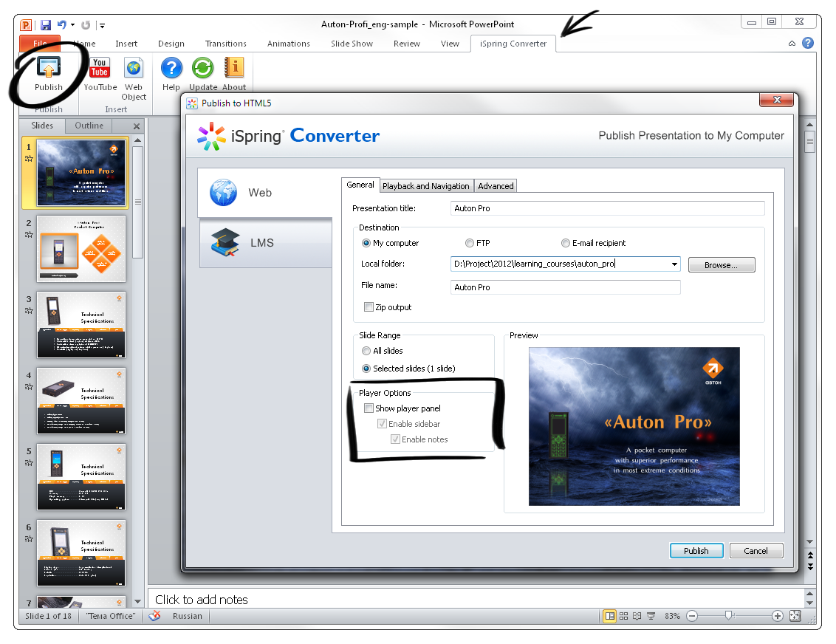Switch to Normal view in status bar
Screen dimensions: 836x644
click(609, 616)
